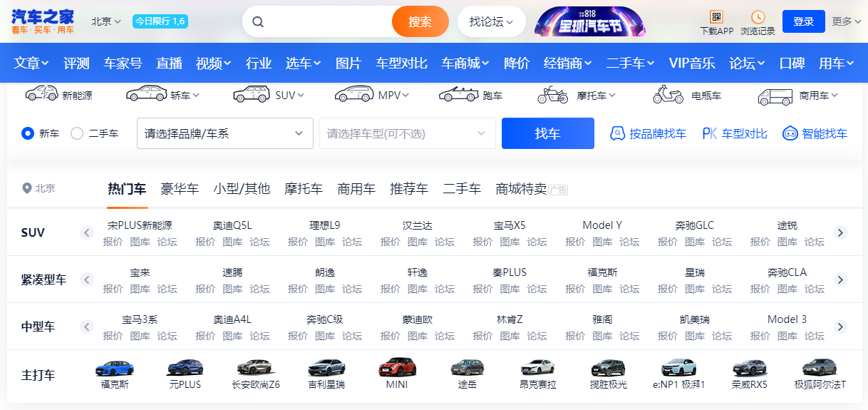
Task: Open 理想L9 model link
Action: (x=325, y=225)
